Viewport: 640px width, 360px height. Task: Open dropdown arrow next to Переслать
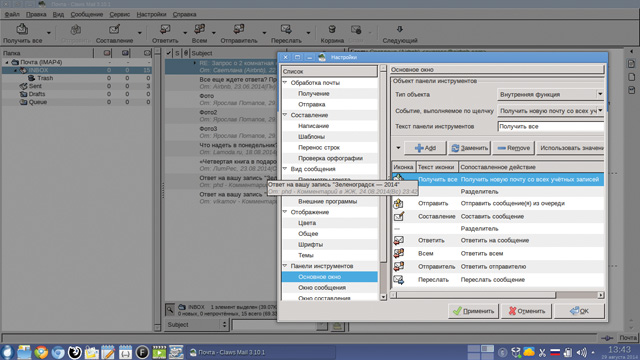point(308,33)
